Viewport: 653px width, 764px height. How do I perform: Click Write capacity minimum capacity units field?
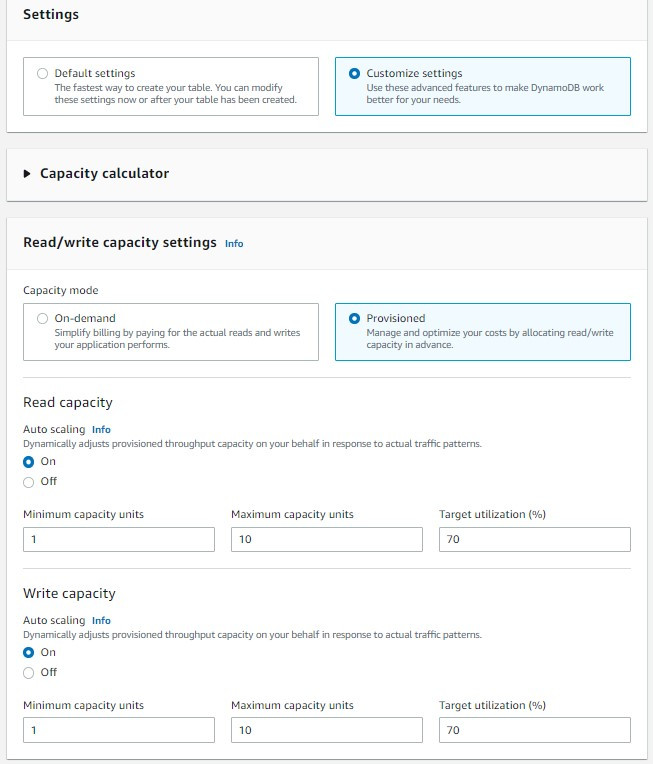118,731
